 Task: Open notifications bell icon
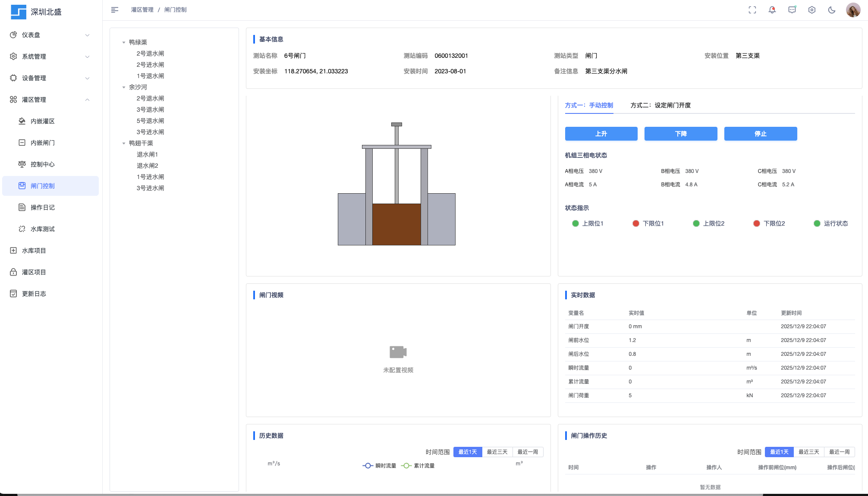772,10
